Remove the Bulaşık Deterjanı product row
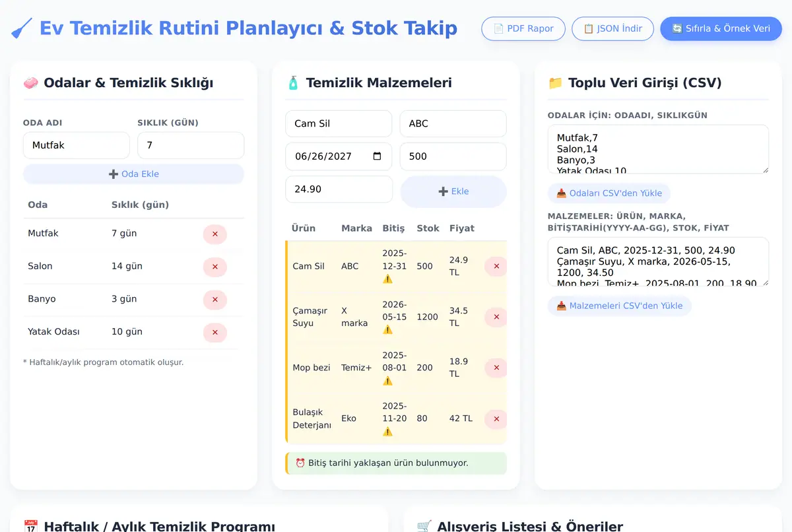Image resolution: width=792 pixels, height=532 pixels. pyautogui.click(x=496, y=418)
